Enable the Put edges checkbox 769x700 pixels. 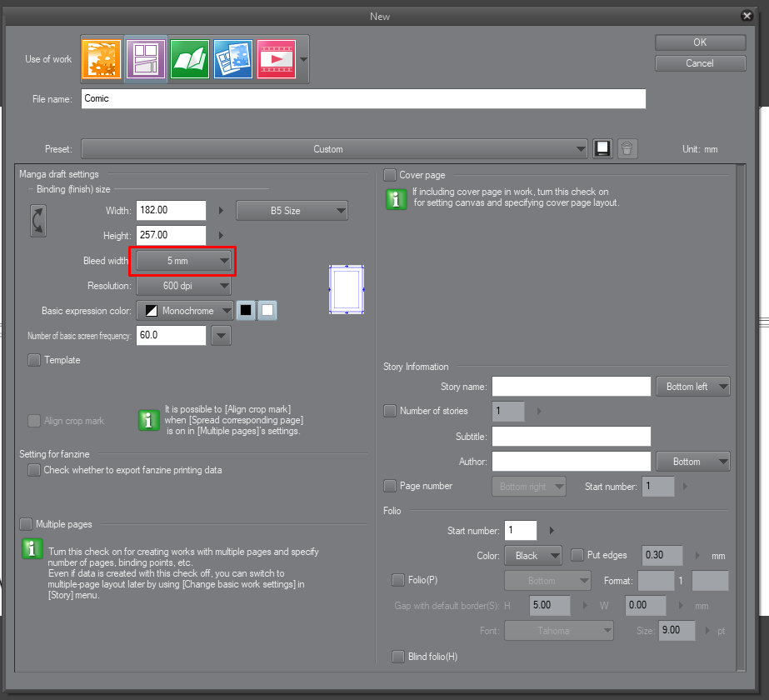click(577, 555)
